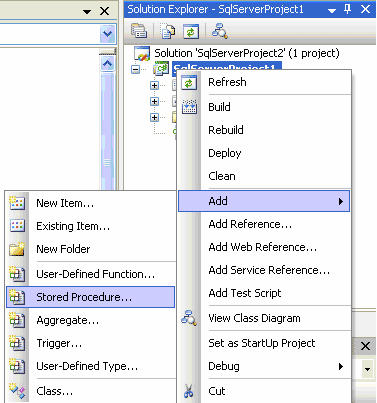This screenshot has width=377, height=403.
Task: Click the green Refresh icon in context menu
Action: tap(189, 83)
